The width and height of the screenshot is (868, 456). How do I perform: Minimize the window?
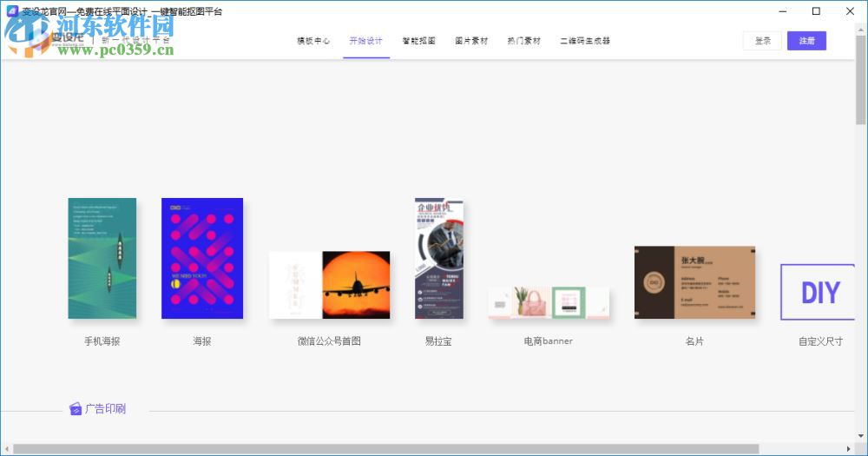(783, 11)
